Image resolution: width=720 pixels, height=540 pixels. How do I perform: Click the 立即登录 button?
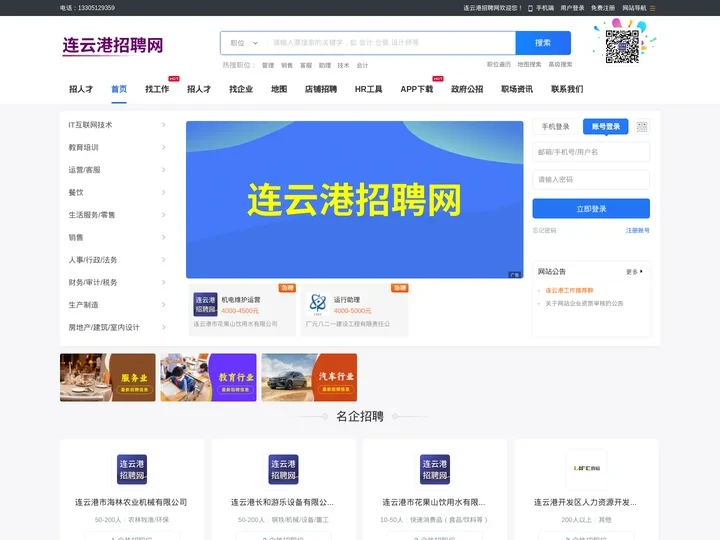tap(591, 209)
